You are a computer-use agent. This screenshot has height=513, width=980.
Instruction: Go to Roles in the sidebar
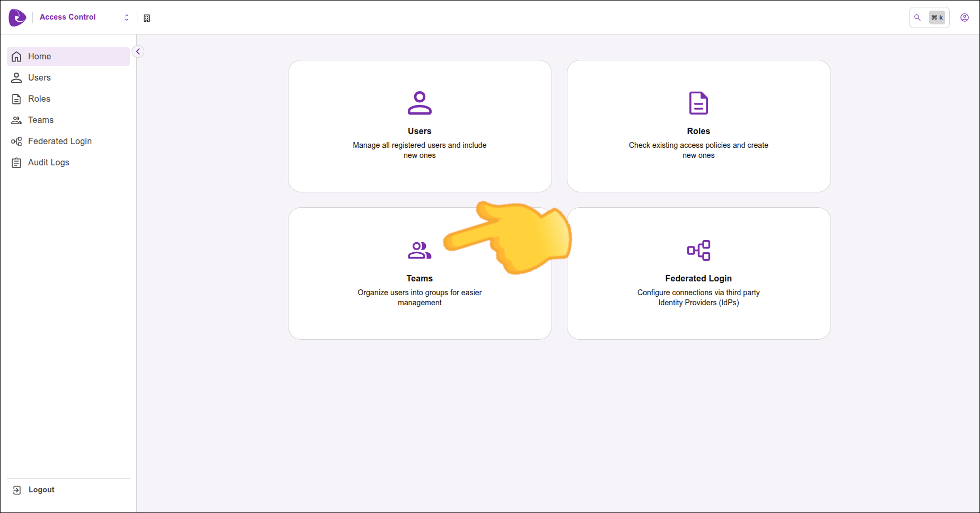tap(39, 99)
